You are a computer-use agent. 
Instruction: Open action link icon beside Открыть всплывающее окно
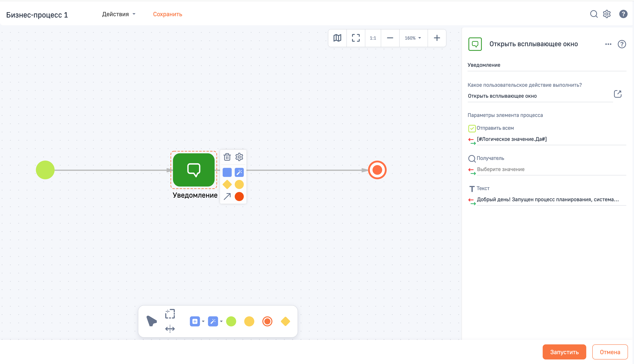[618, 94]
